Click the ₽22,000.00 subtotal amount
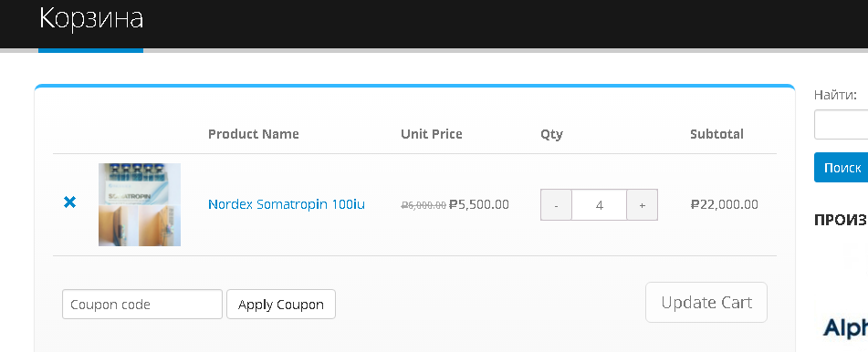868x352 pixels. 725,204
